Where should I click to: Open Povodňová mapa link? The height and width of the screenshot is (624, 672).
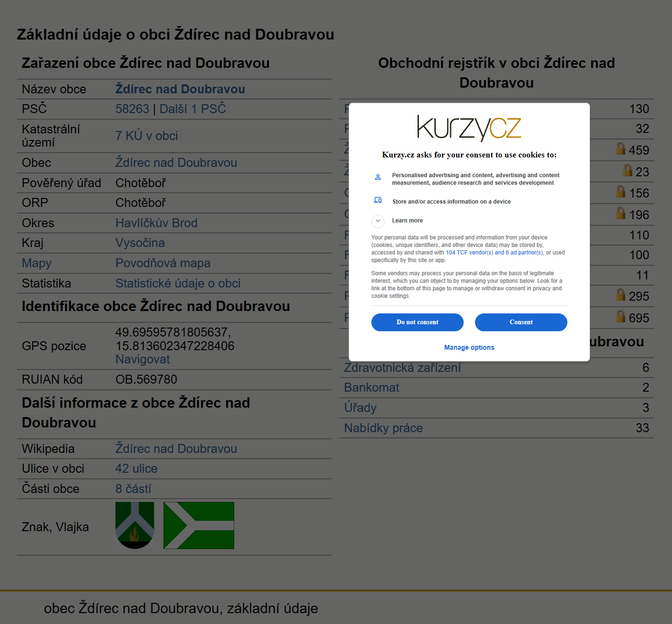pyautogui.click(x=163, y=263)
